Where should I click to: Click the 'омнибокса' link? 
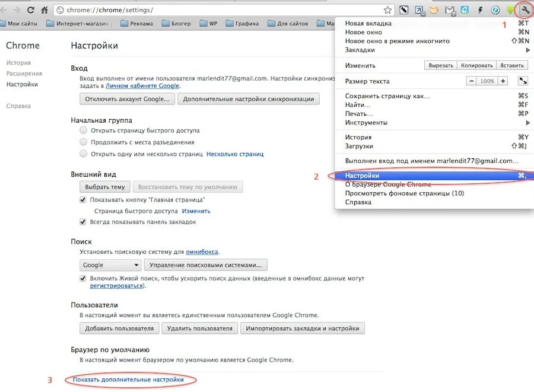pyautogui.click(x=202, y=252)
